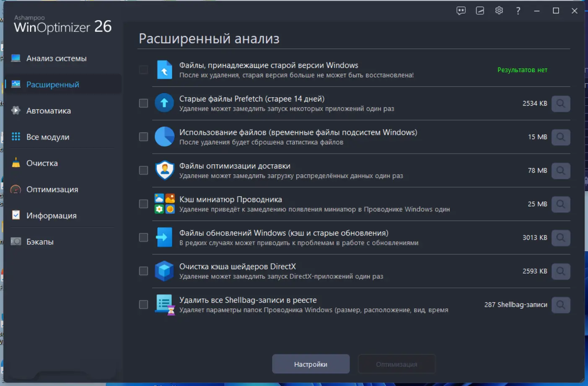Click the Расширенный анализ heading
Screen dimensions: 588x386
(209, 39)
